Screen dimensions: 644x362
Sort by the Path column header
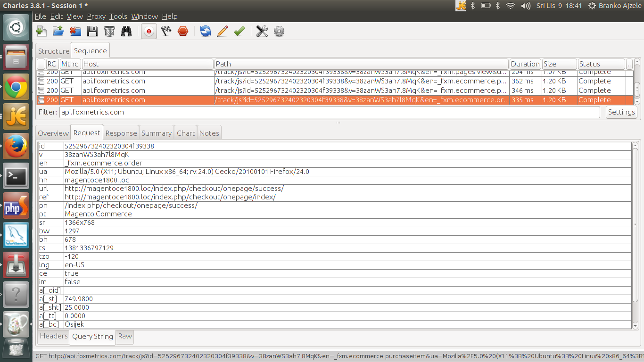362,64
